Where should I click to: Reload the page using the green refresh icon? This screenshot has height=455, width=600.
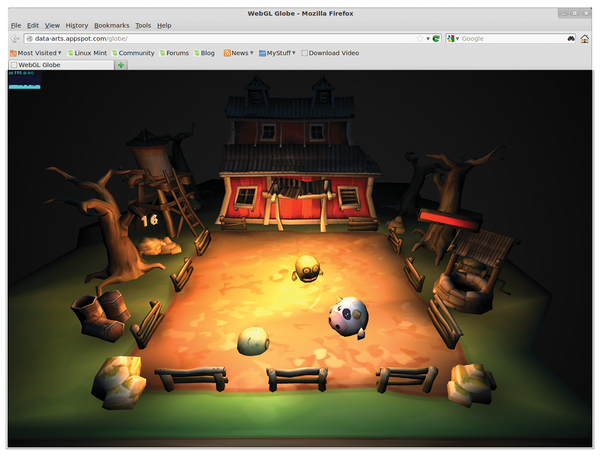coord(437,38)
